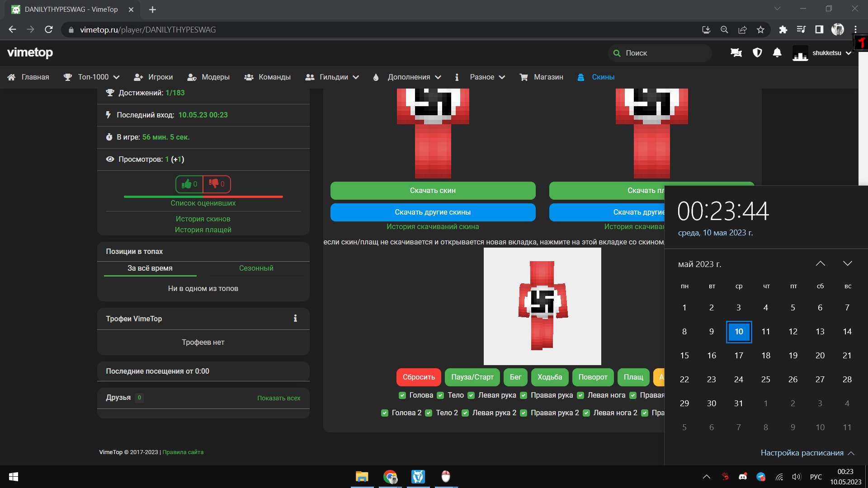This screenshot has height=488, width=868.
Task: Click the shield icon in the header
Action: click(x=757, y=53)
